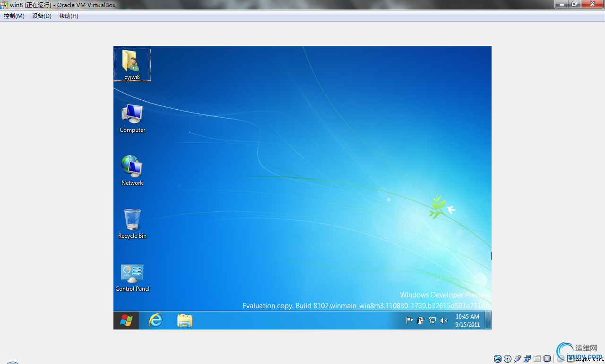This screenshot has width=605, height=364.
Task: Click the optical disc indicator in VirtualBox
Action: point(507,358)
